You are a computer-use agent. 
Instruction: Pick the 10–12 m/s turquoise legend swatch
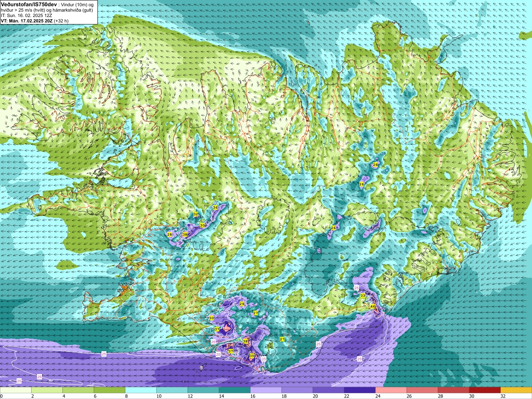(172, 390)
